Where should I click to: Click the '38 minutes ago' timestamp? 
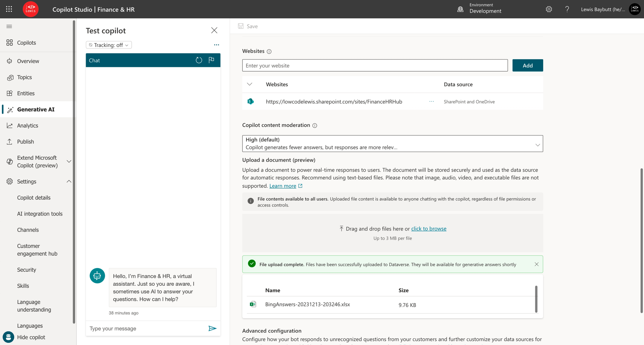pos(124,313)
